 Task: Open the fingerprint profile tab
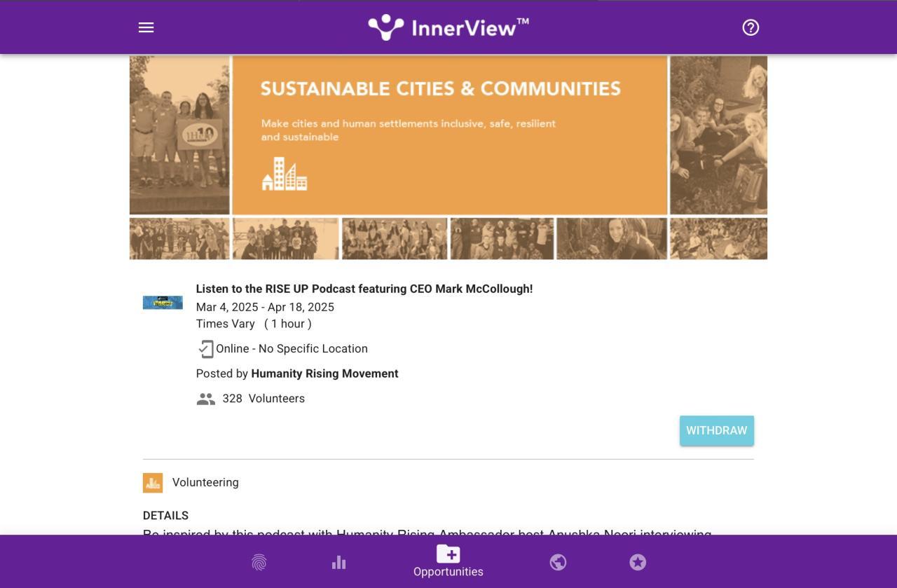tap(259, 562)
